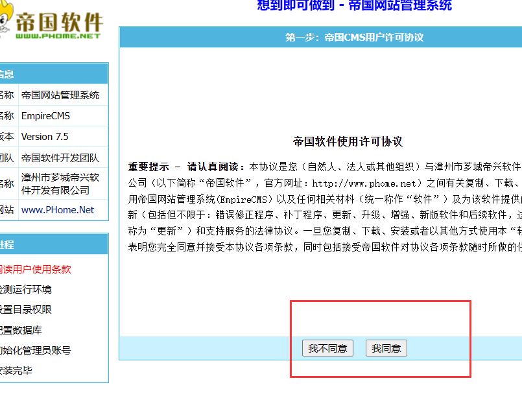
Task: Click the EmpireCMS name cell
Action: (45, 116)
